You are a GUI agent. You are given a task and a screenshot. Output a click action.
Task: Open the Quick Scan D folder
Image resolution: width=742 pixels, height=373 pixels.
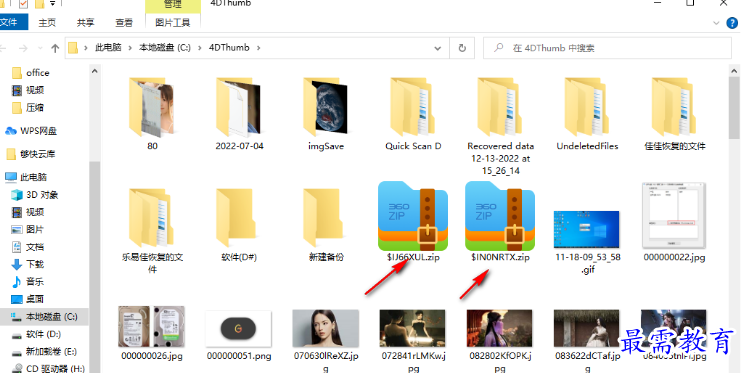tap(413, 114)
